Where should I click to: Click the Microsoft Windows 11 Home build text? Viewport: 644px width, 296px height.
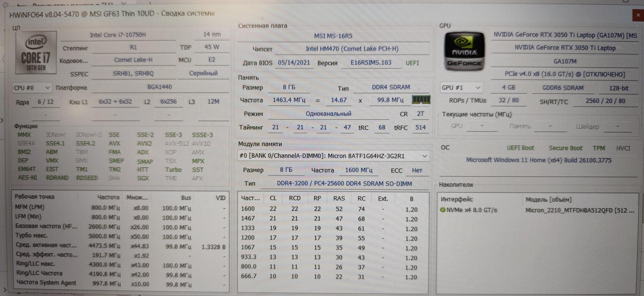click(539, 160)
